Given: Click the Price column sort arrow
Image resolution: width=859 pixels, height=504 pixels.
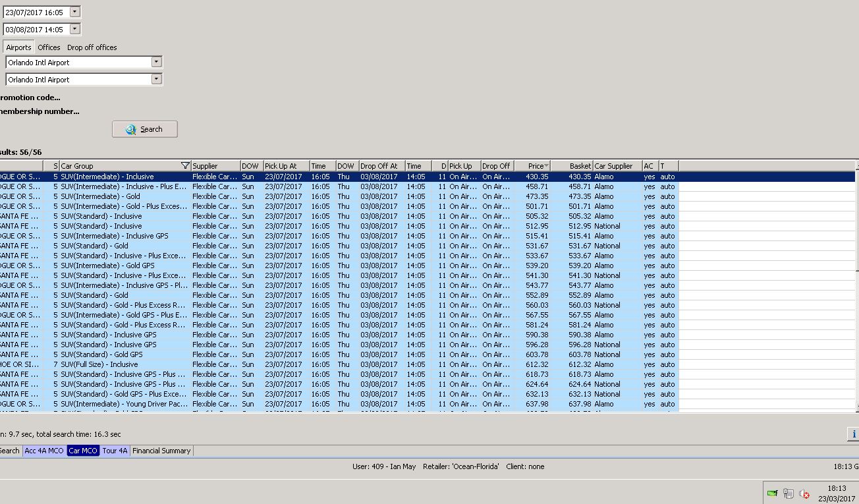Looking at the screenshot, I should tap(546, 166).
